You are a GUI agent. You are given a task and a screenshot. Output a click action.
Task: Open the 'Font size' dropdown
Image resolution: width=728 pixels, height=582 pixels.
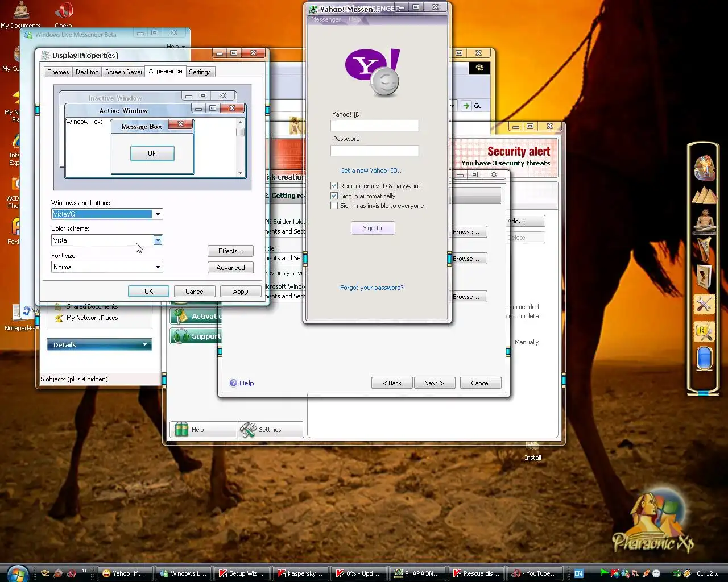158,267
